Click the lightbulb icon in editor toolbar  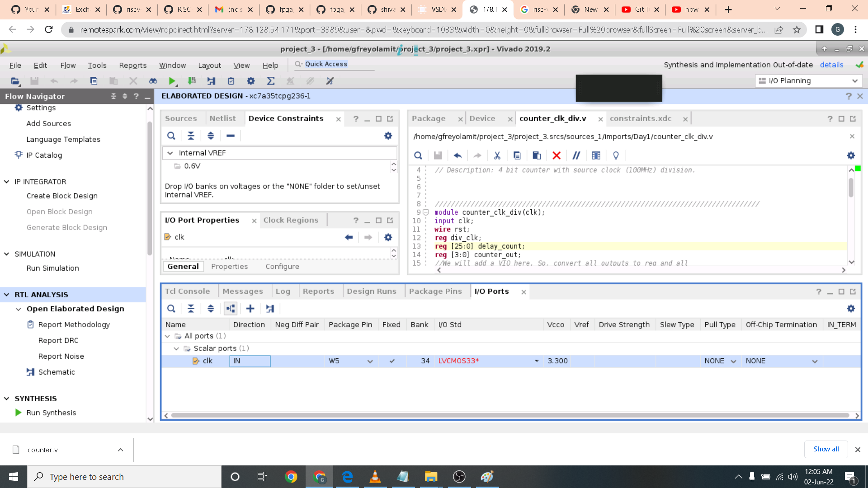pyautogui.click(x=616, y=155)
